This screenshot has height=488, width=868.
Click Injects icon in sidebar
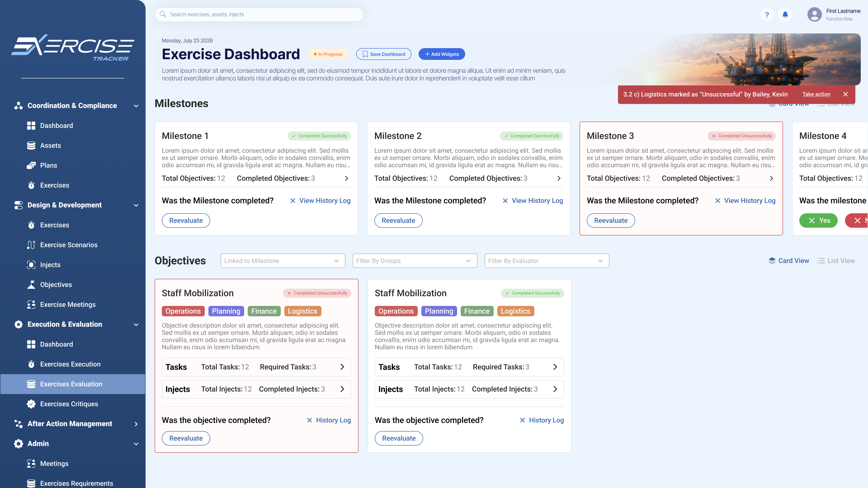coord(31,265)
